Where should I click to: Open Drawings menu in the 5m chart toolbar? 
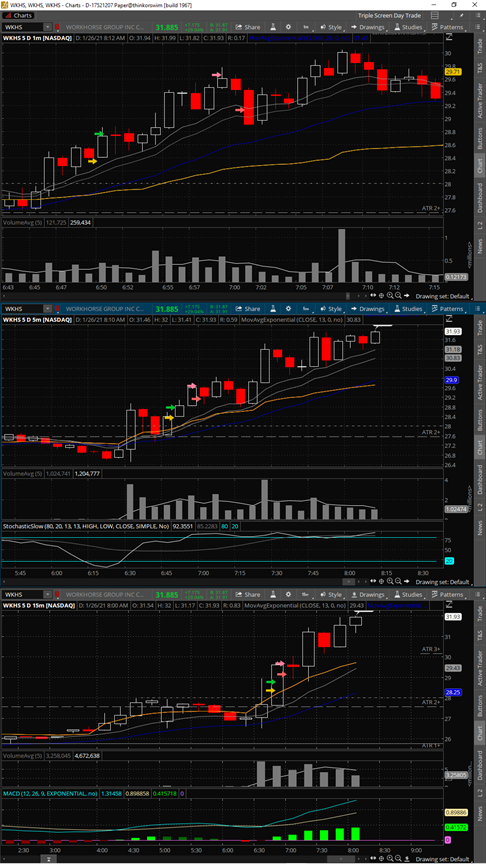pos(368,309)
